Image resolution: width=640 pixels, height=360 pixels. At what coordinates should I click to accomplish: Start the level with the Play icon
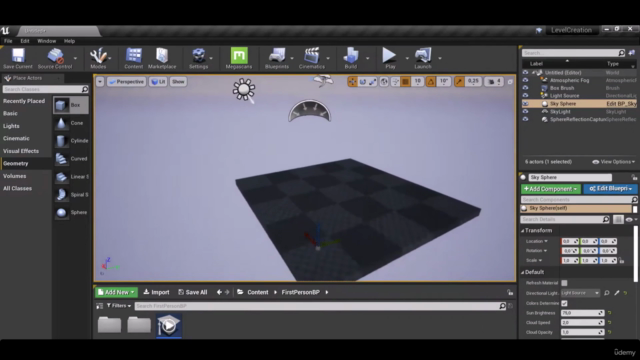coord(390,58)
